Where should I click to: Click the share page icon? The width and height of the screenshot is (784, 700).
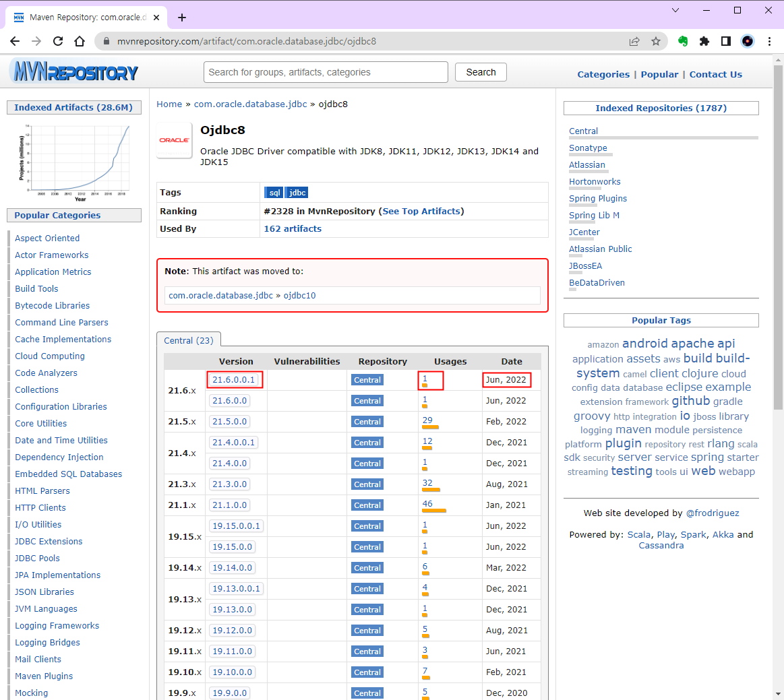[x=634, y=42]
